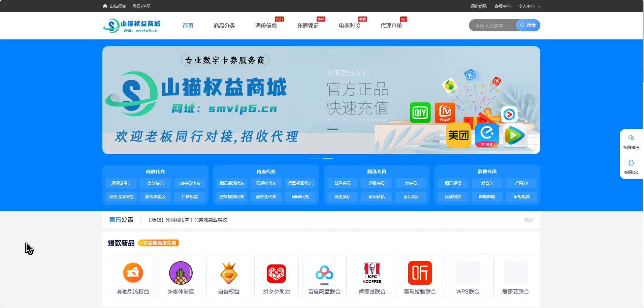
Task: Open the 代理查价 VIP menu item
Action: click(391, 26)
